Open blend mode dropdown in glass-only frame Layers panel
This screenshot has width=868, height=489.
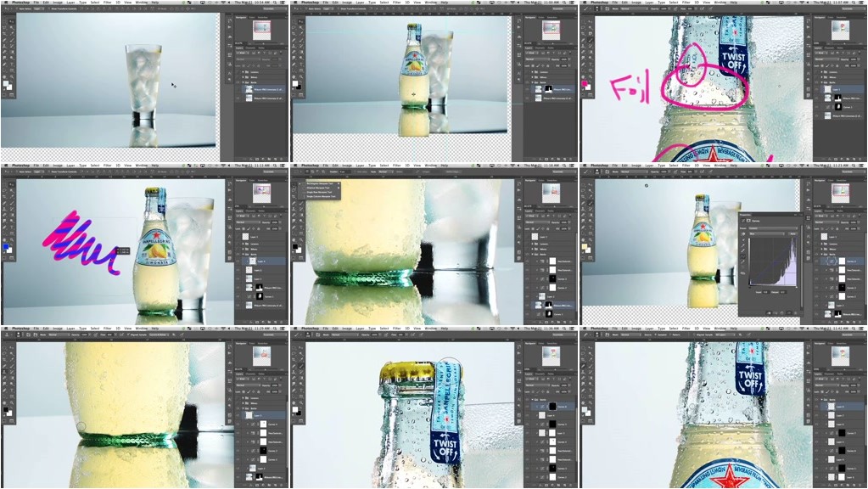coord(248,59)
